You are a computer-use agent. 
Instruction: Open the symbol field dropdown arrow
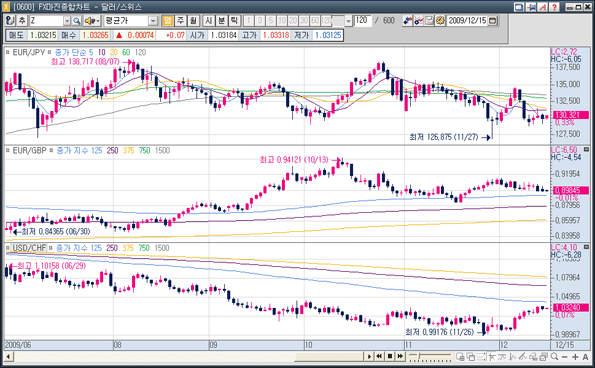(67, 21)
